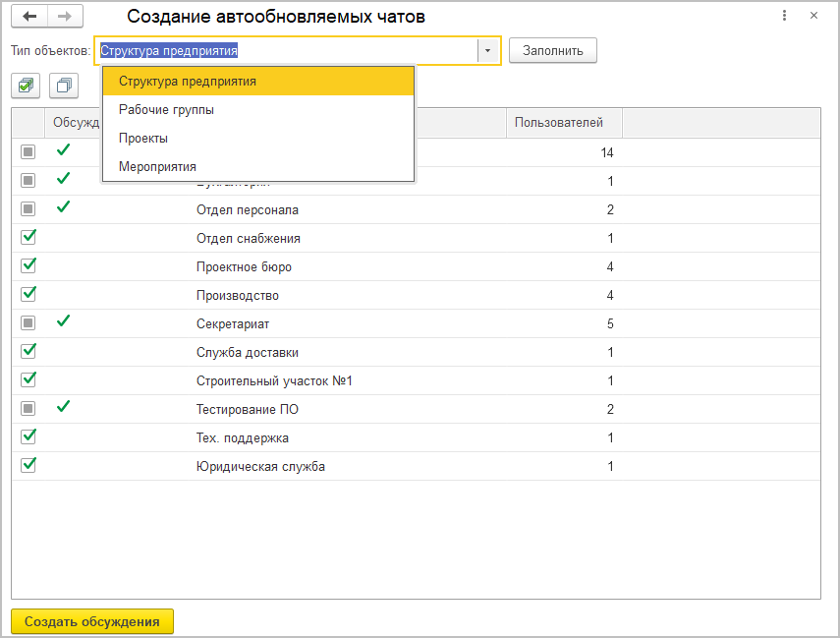Select Структура предприятия in the dropdown list
Viewport: 840px width, 638px height.
click(x=258, y=81)
